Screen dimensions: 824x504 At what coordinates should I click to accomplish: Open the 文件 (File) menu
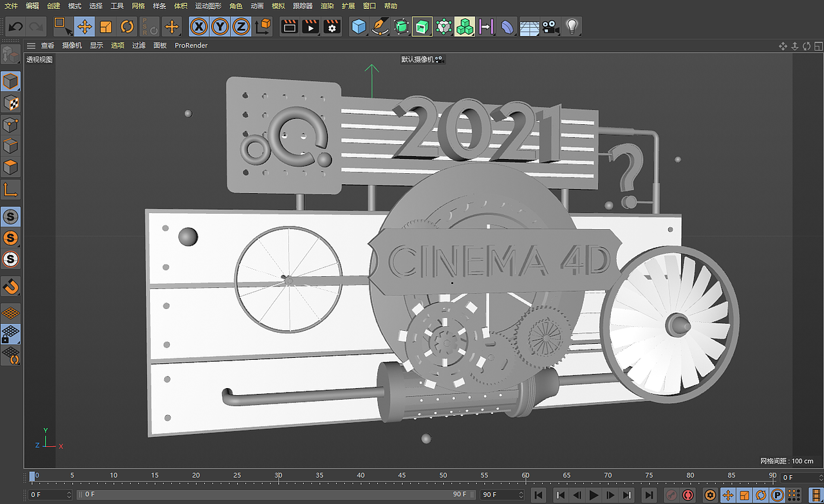point(12,6)
